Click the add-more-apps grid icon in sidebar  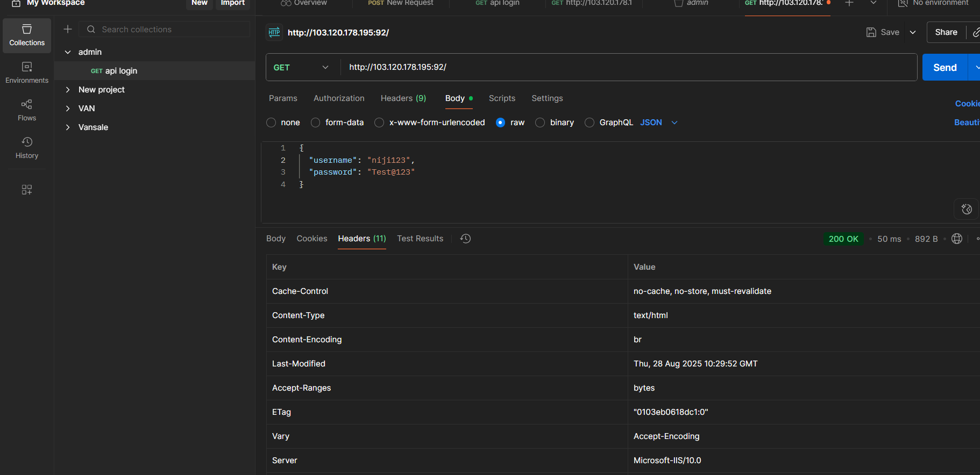27,190
